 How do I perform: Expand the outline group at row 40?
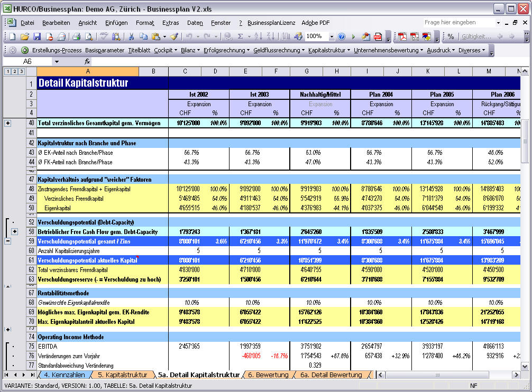click(7, 123)
